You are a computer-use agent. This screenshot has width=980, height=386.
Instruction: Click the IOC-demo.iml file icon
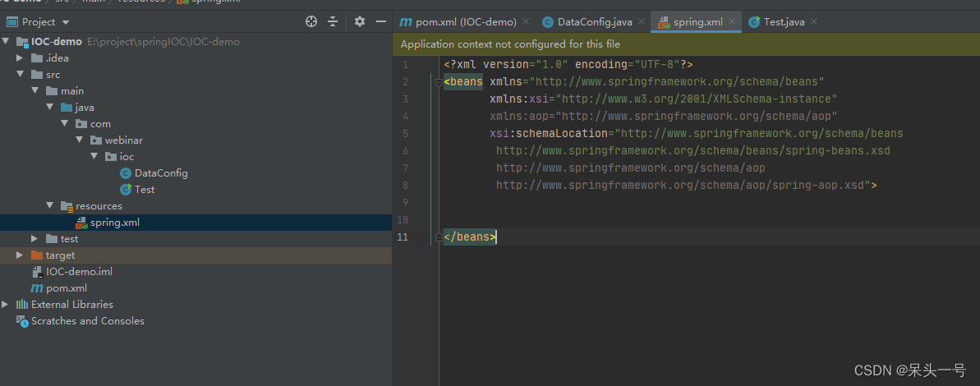tap(36, 272)
